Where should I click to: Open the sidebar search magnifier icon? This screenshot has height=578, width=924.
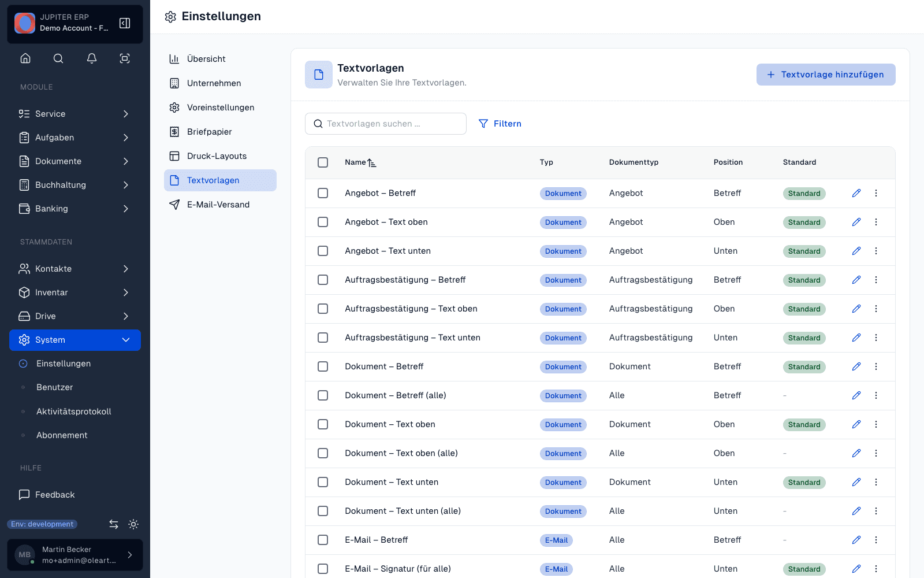tap(58, 58)
